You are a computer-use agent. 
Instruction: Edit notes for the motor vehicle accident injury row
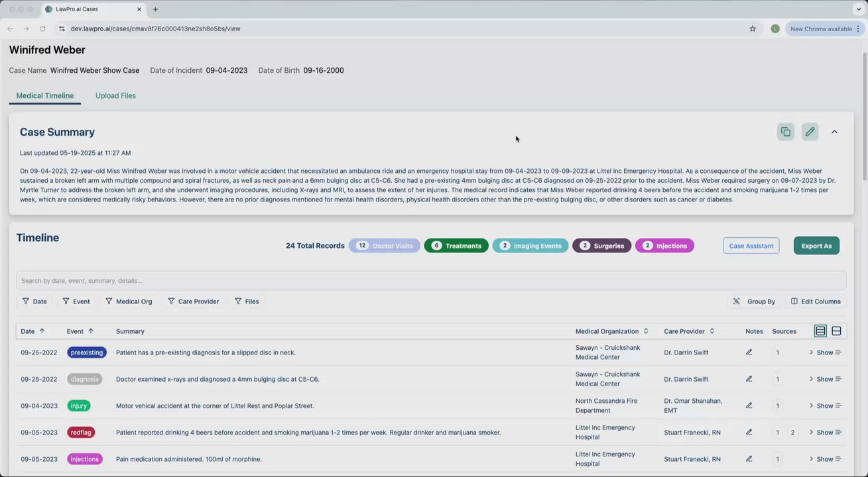tap(749, 405)
